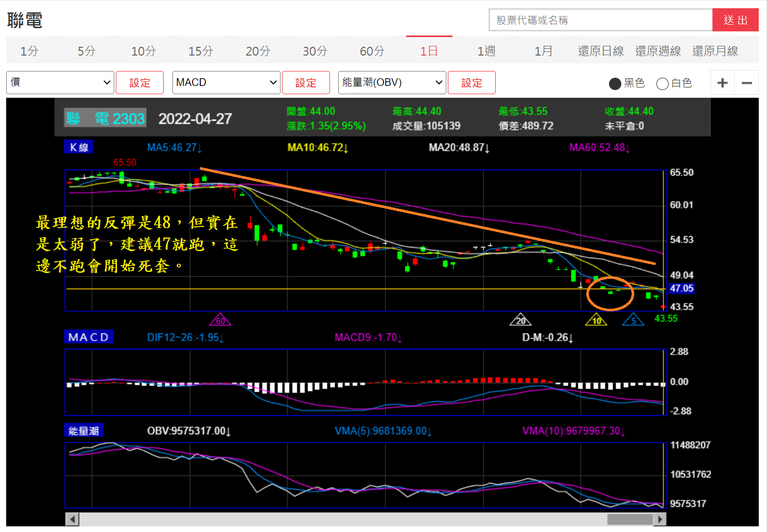Select the 1週 weekly tab

coord(486,51)
